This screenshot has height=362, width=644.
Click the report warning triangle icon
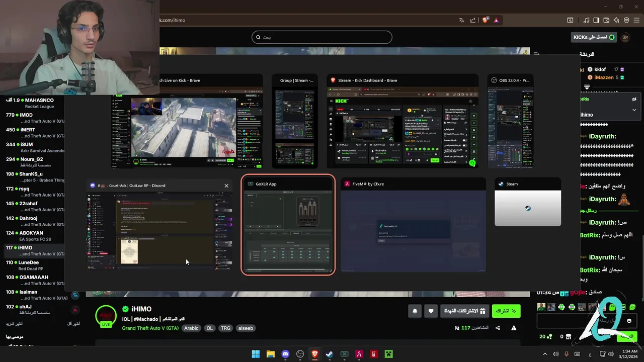click(x=514, y=328)
